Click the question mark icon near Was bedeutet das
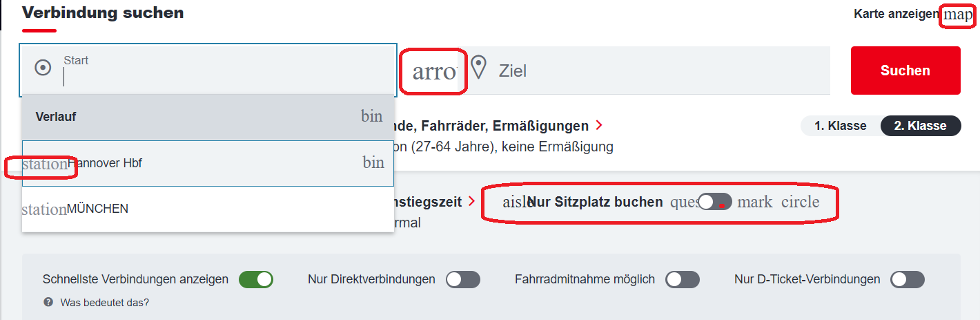The height and width of the screenshot is (320, 980). coord(48,302)
